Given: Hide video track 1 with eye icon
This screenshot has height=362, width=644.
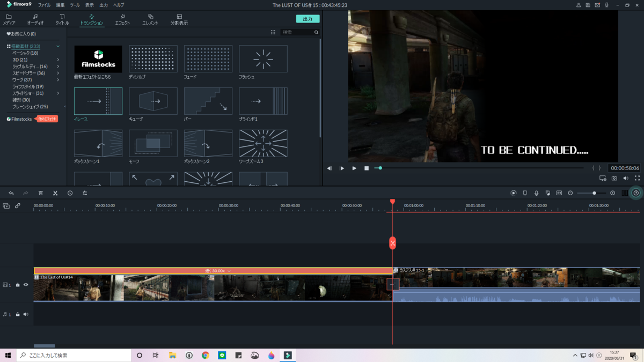Looking at the screenshot, I should tap(26, 285).
